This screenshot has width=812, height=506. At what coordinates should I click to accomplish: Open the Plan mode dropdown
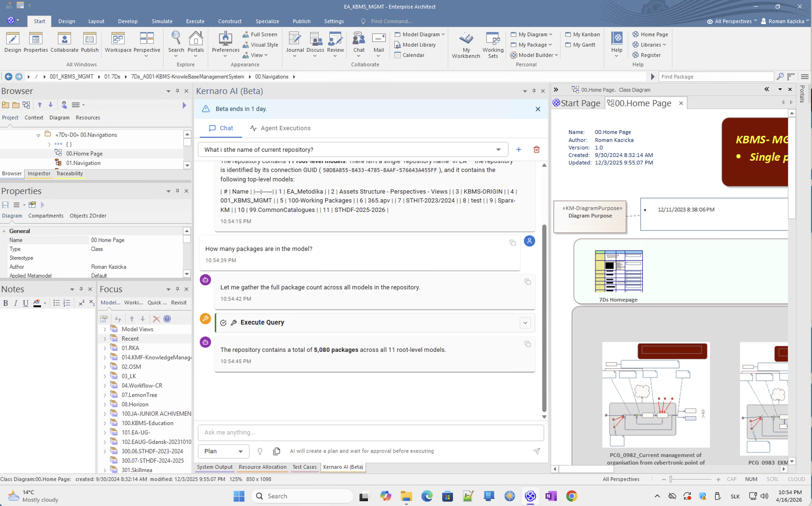[224, 451]
